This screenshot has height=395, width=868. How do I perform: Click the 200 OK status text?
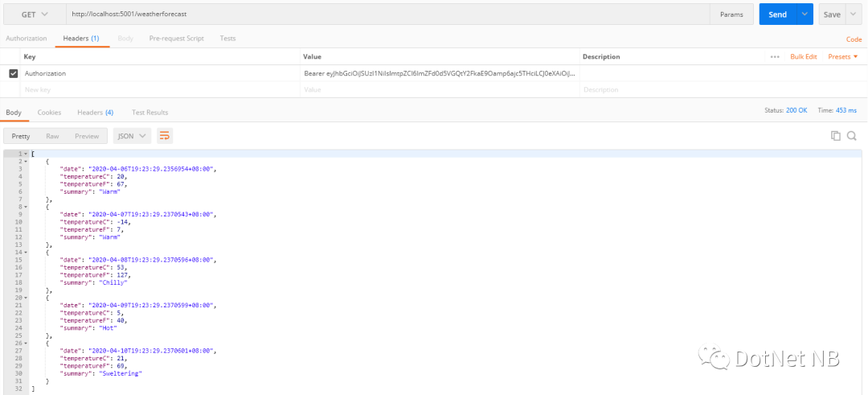[796, 110]
